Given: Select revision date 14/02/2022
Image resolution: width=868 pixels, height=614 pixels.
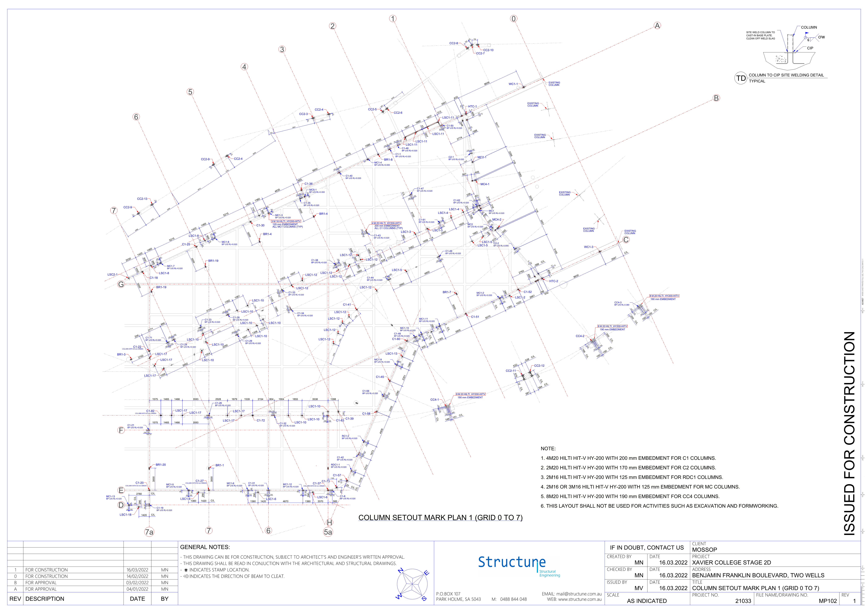Looking at the screenshot, I should tap(137, 577).
